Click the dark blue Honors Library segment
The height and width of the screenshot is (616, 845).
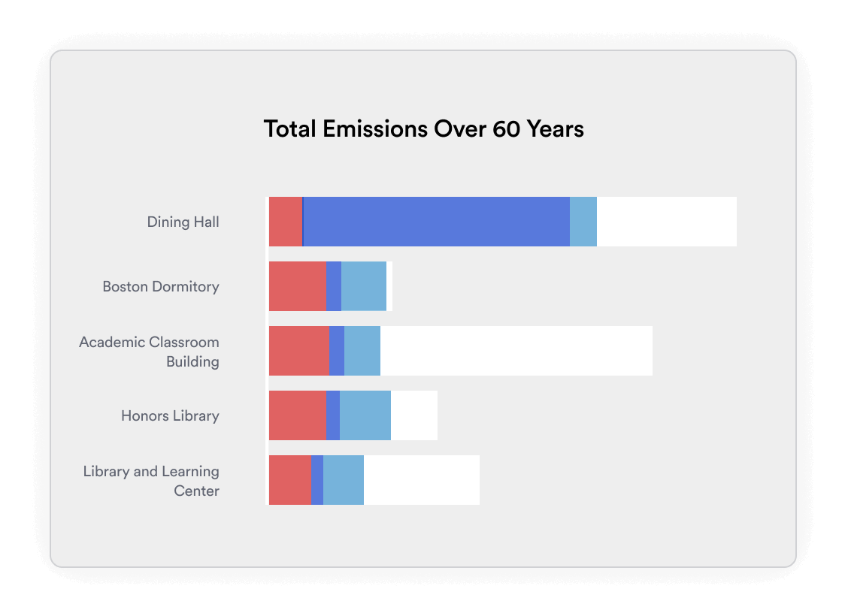(333, 415)
